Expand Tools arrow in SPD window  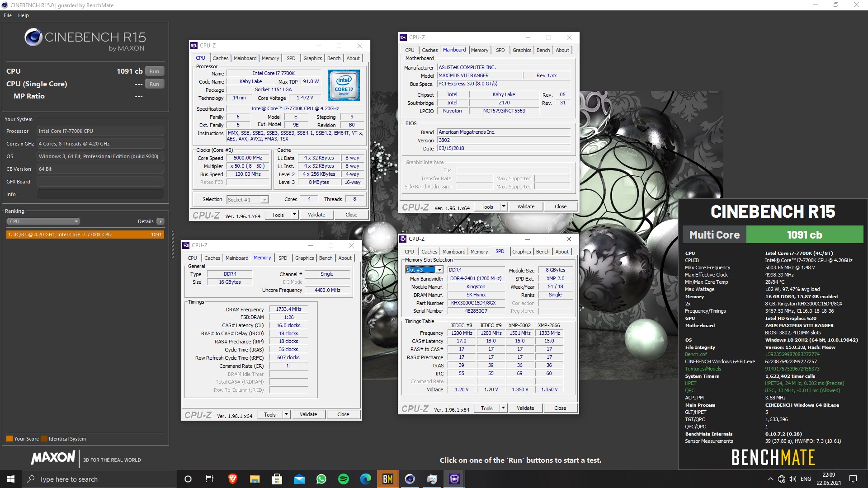pos(503,408)
